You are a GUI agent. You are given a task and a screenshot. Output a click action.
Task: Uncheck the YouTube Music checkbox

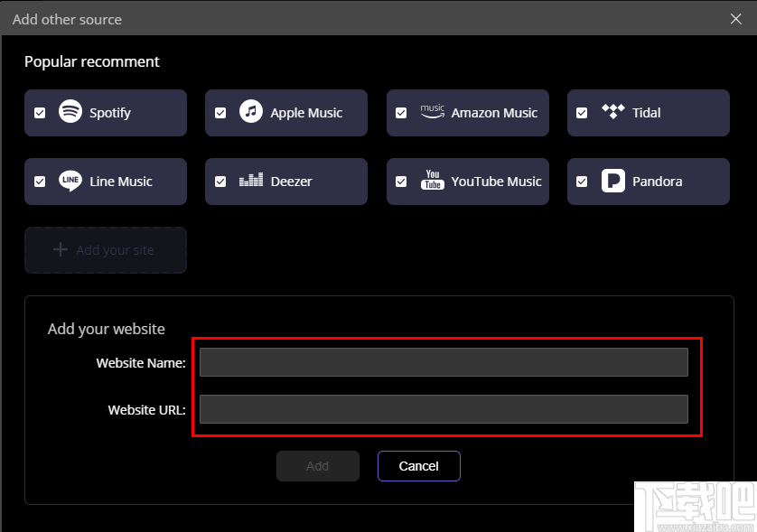point(401,182)
